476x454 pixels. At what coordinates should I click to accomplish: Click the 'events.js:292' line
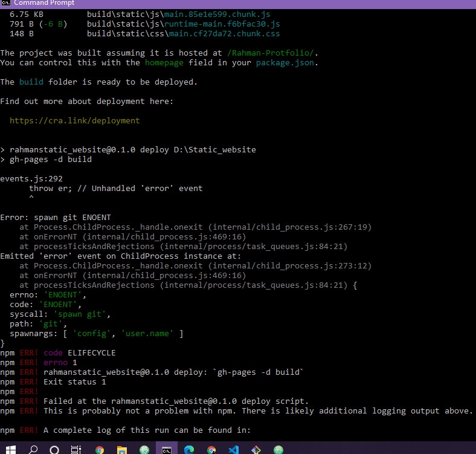tap(31, 179)
